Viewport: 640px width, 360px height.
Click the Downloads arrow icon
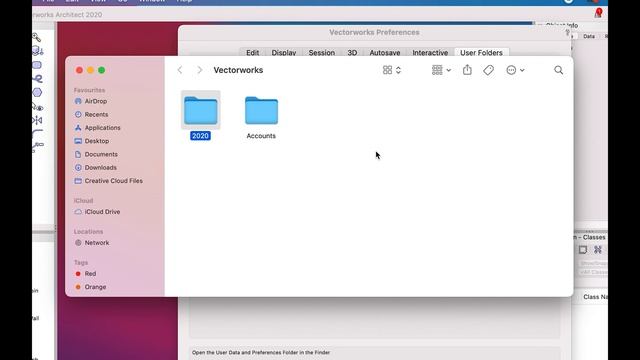(x=78, y=168)
